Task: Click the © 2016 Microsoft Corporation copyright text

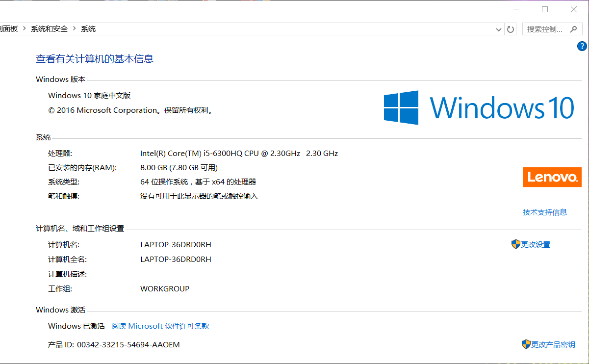Action: (131, 110)
